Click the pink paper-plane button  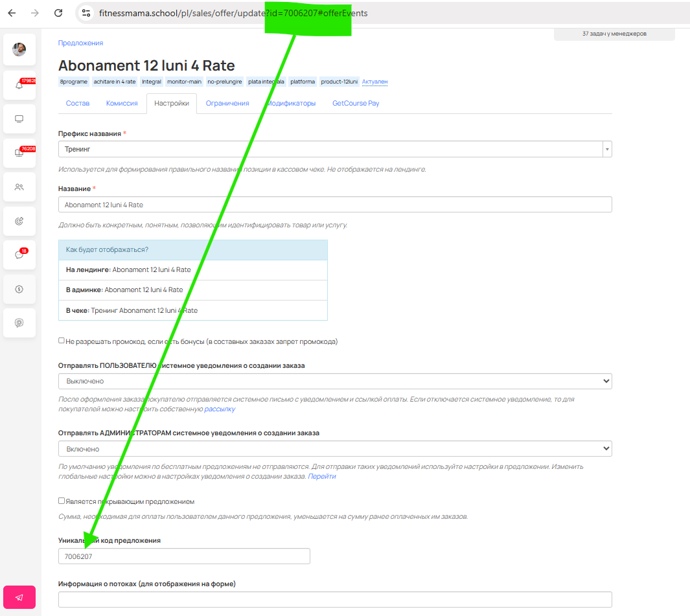click(19, 597)
